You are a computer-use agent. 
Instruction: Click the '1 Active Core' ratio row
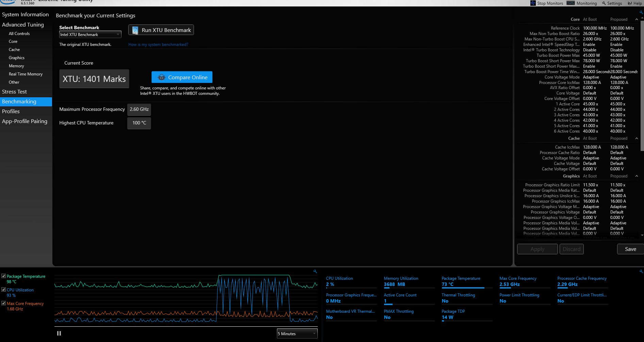578,104
